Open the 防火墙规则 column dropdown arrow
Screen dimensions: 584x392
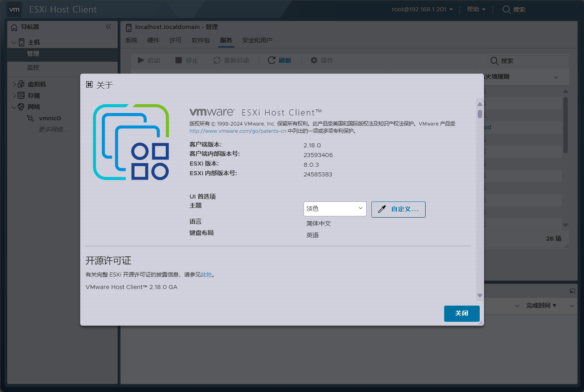(556, 77)
